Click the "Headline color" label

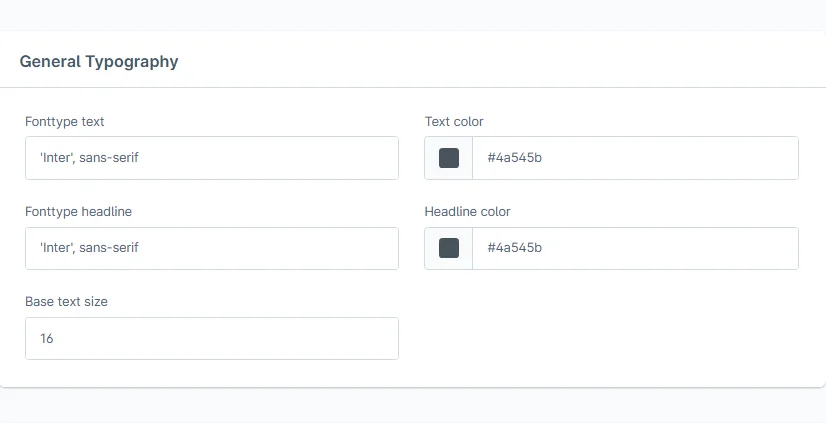coord(468,212)
